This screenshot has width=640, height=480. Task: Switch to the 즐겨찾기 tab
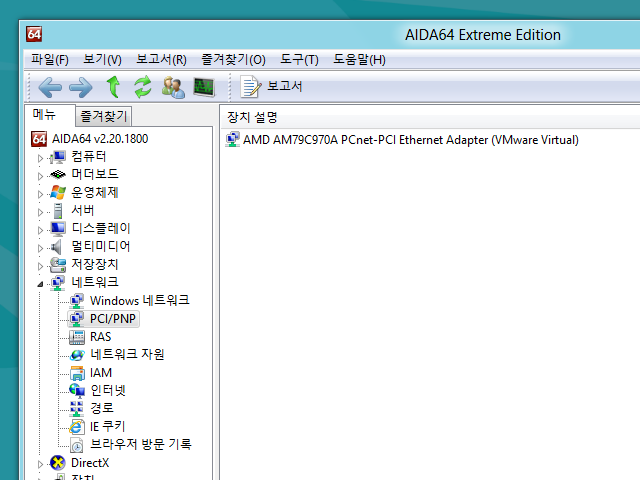tap(104, 116)
